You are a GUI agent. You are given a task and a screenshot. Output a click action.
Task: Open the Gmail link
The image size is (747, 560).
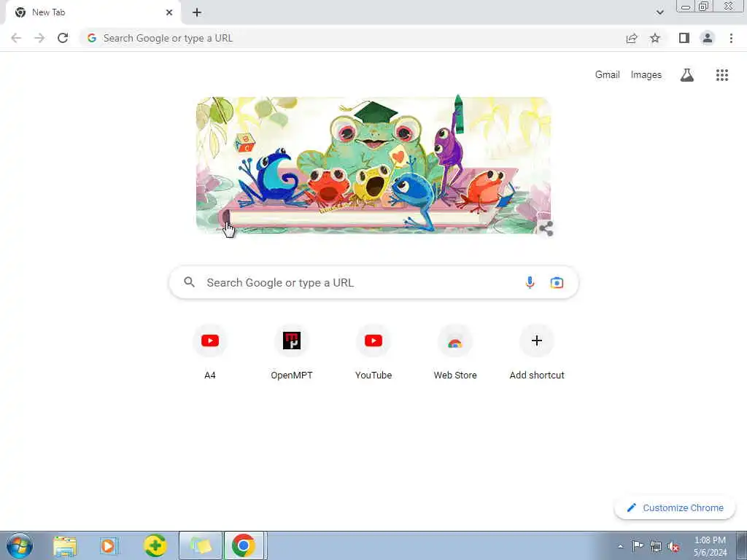607,75
